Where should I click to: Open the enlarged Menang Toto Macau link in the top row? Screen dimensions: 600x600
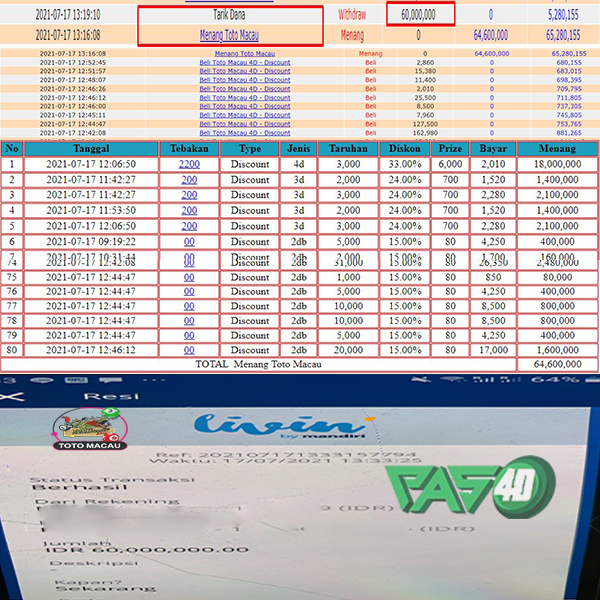tap(229, 35)
